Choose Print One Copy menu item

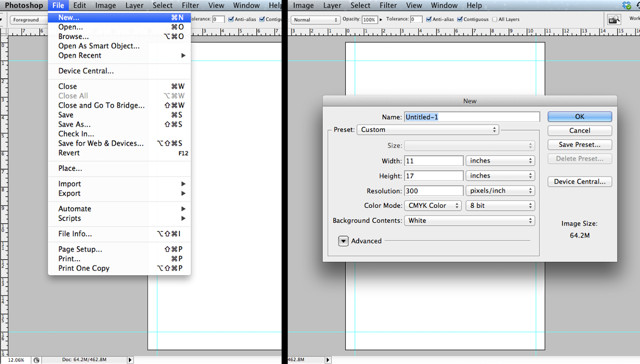pos(119,268)
